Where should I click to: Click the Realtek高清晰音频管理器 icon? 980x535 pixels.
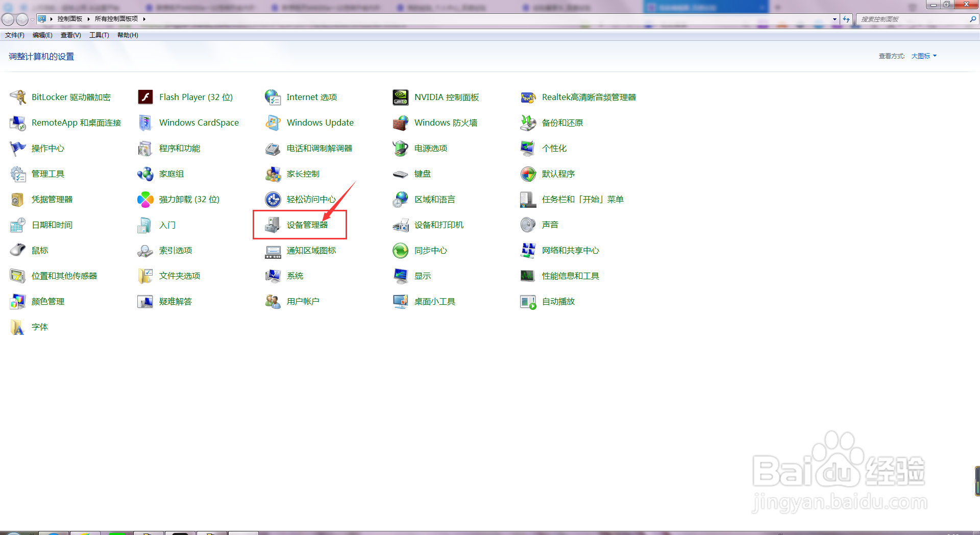tap(528, 97)
